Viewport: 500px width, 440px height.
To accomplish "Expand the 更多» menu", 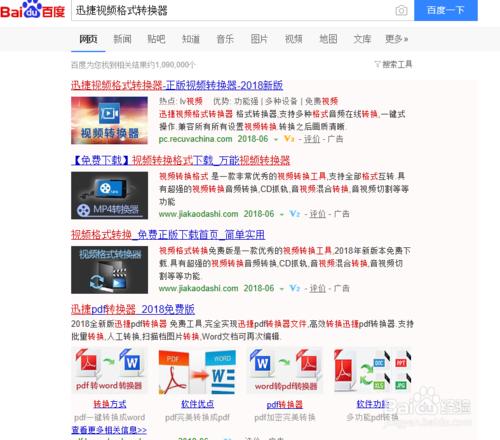I will pyautogui.click(x=397, y=39).
